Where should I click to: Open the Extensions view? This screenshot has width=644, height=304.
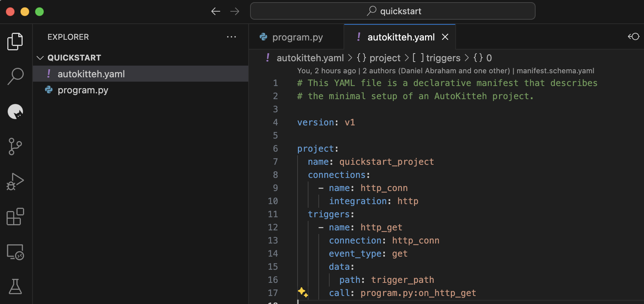click(15, 217)
